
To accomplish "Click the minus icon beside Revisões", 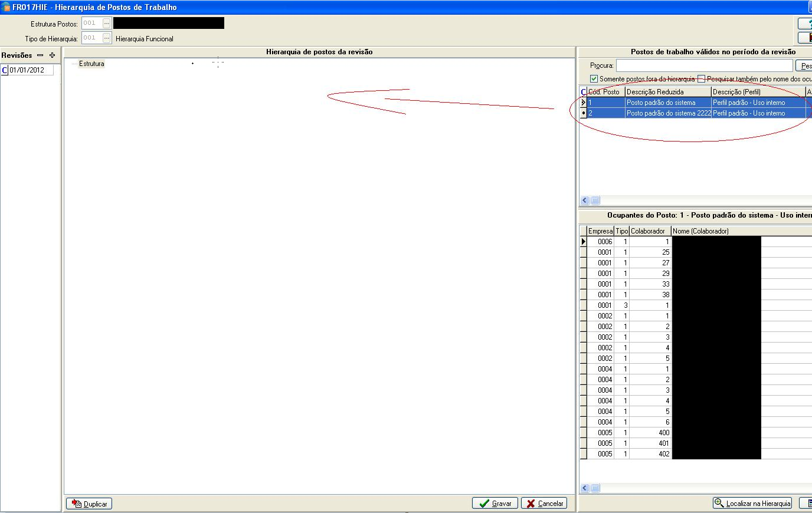I will (40, 55).
